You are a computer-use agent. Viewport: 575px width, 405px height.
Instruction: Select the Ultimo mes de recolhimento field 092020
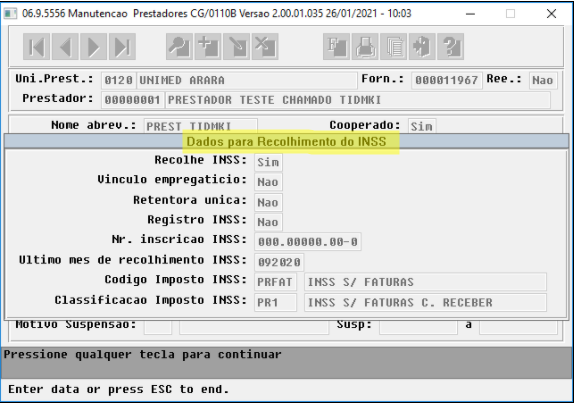click(x=279, y=262)
